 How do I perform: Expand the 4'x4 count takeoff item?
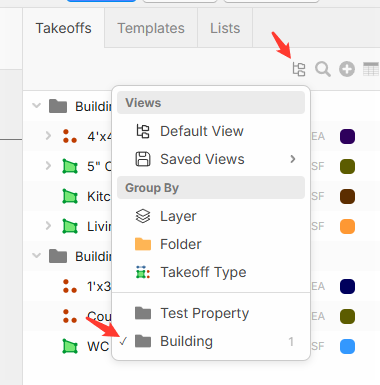click(48, 136)
